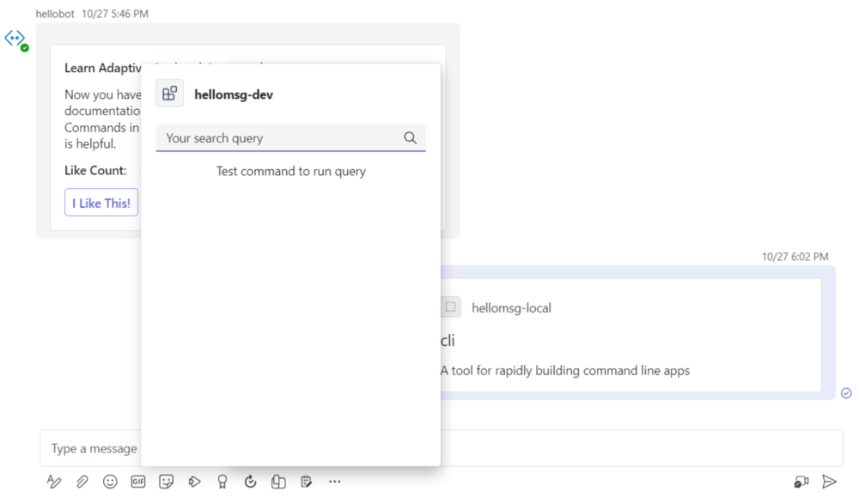Record a video clip message
The width and height of the screenshot is (859, 504).
coord(801,482)
